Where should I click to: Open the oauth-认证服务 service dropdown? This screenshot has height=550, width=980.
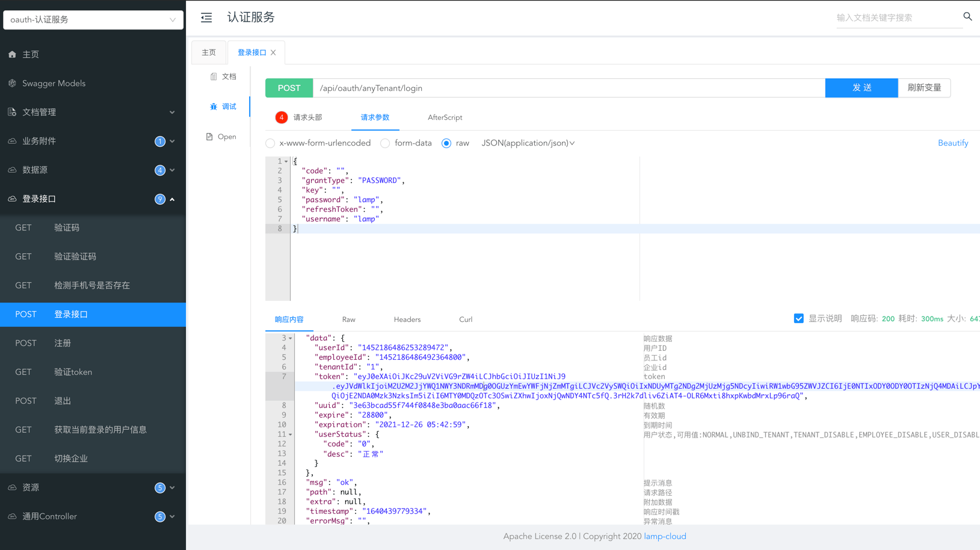tap(93, 20)
